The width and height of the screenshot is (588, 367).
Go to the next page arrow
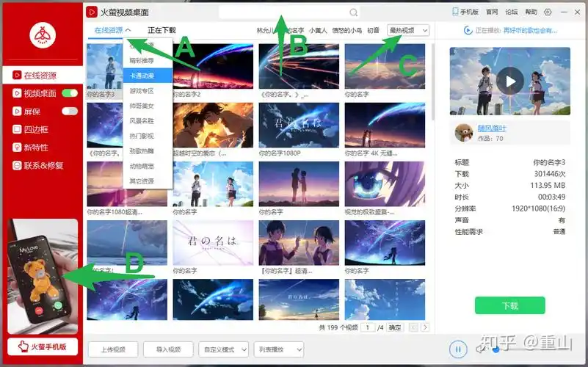(x=425, y=327)
